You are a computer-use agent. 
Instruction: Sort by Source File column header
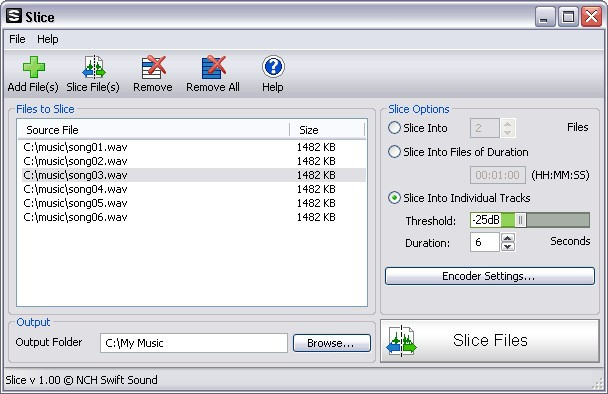pos(154,130)
